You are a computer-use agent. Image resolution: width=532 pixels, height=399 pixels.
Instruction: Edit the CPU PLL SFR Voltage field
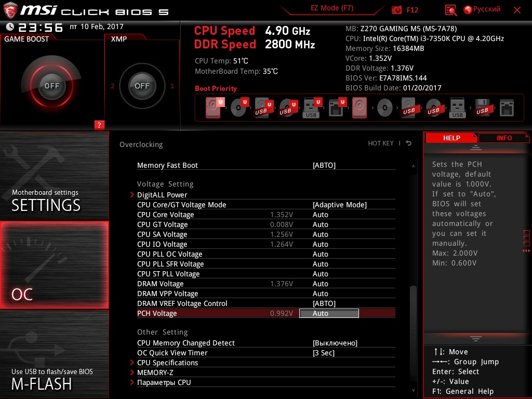[x=320, y=263]
